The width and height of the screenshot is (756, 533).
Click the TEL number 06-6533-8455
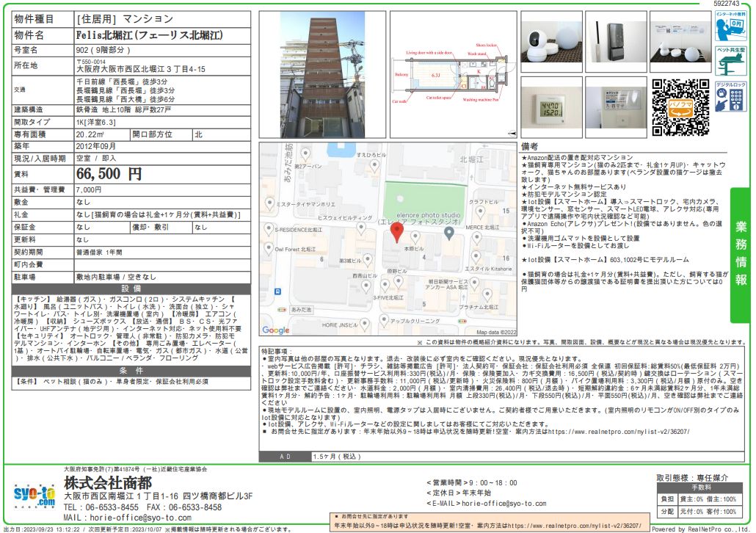point(112,507)
